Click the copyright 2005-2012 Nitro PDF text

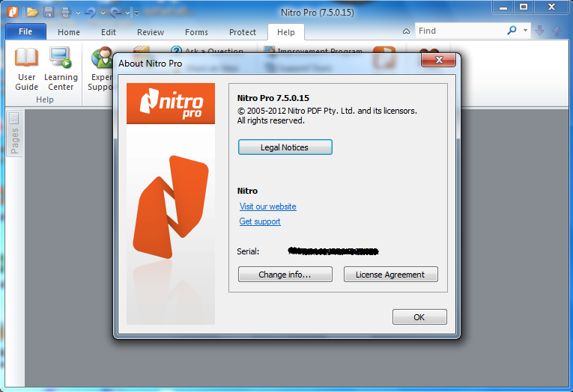click(x=327, y=111)
